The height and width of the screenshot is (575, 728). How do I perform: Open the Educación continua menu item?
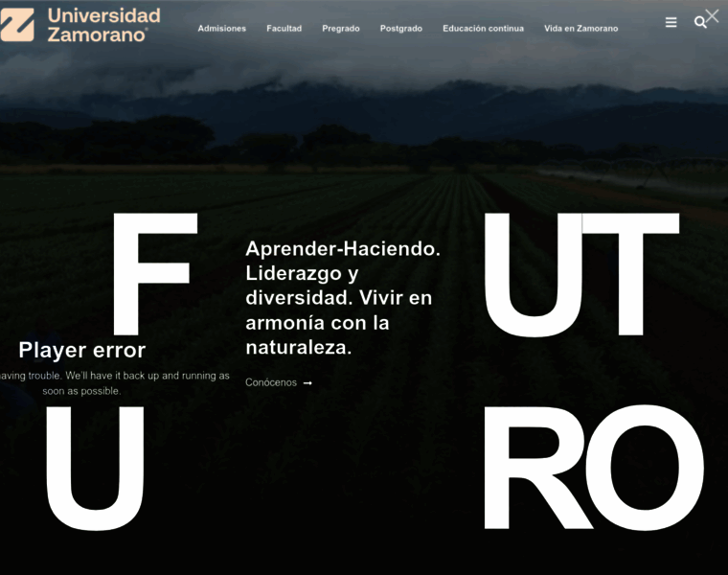[484, 29]
